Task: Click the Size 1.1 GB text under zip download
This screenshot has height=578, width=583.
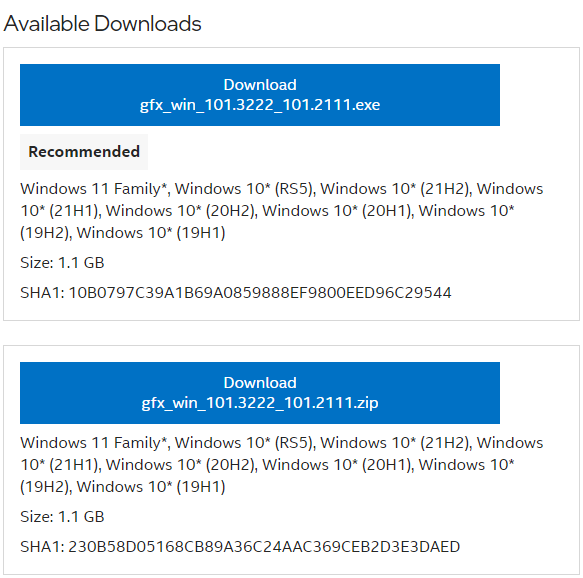Action: pyautogui.click(x=62, y=516)
